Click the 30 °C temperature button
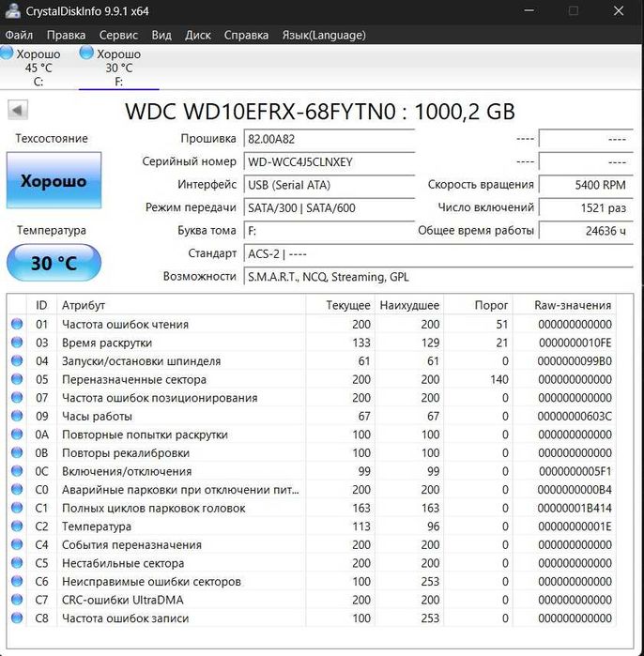This screenshot has width=644, height=656. 54,263
